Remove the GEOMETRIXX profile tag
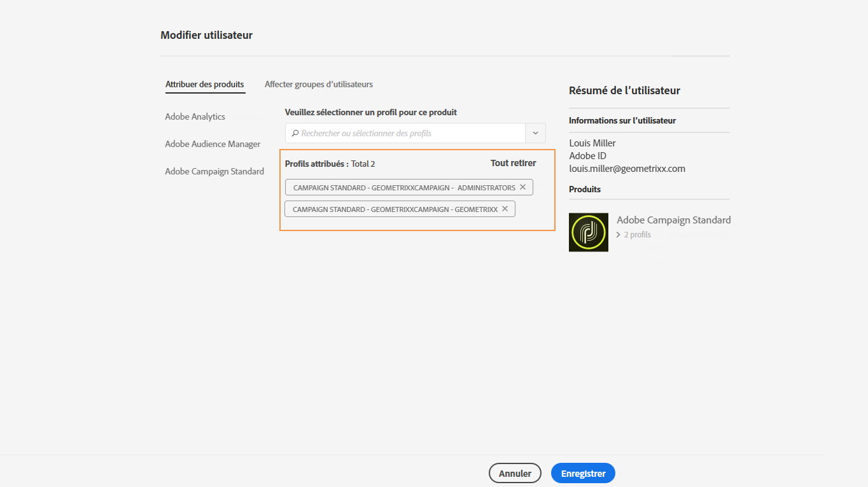Viewport: 868px width, 487px height. click(505, 209)
